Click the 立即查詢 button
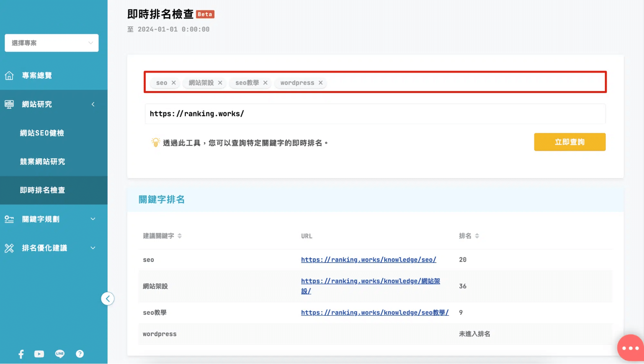 click(x=569, y=142)
